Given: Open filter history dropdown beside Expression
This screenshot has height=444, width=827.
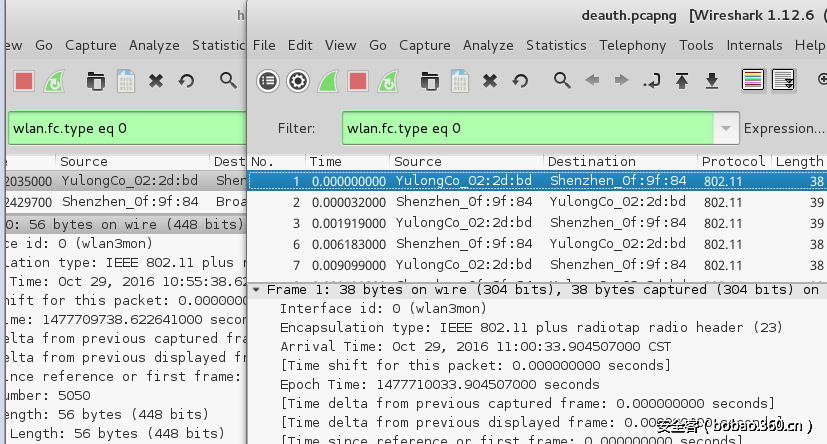Looking at the screenshot, I should tap(726, 128).
